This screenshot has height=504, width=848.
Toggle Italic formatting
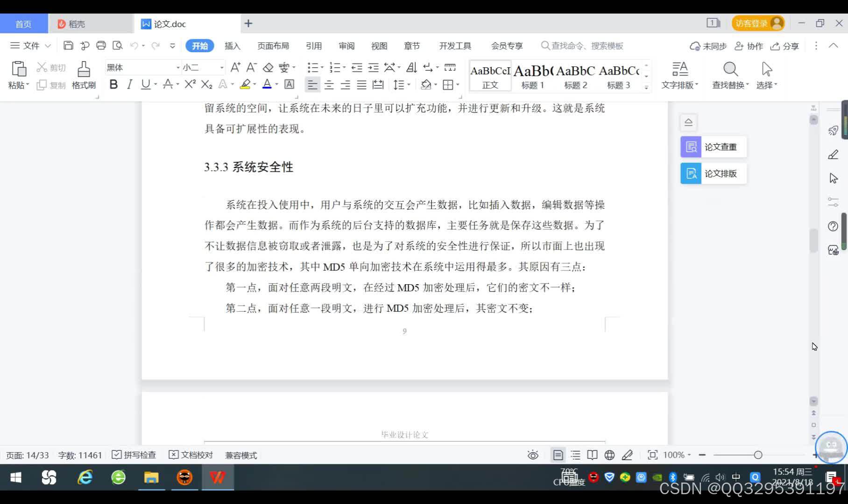click(x=130, y=84)
